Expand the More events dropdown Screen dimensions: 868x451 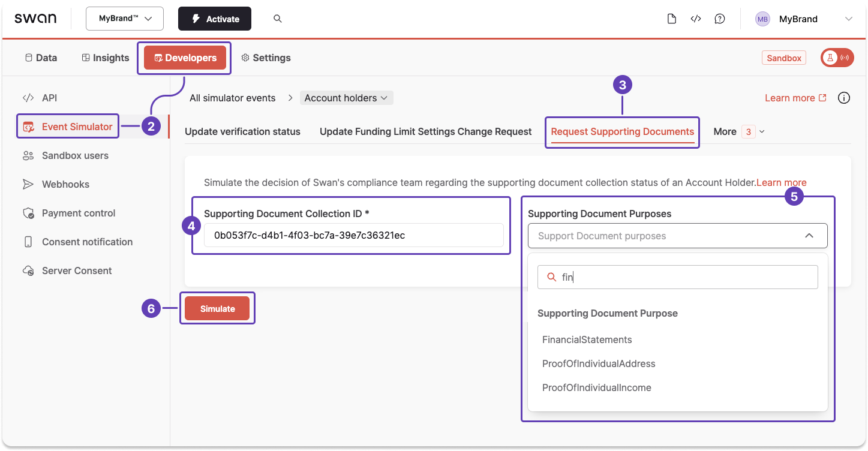tap(737, 131)
